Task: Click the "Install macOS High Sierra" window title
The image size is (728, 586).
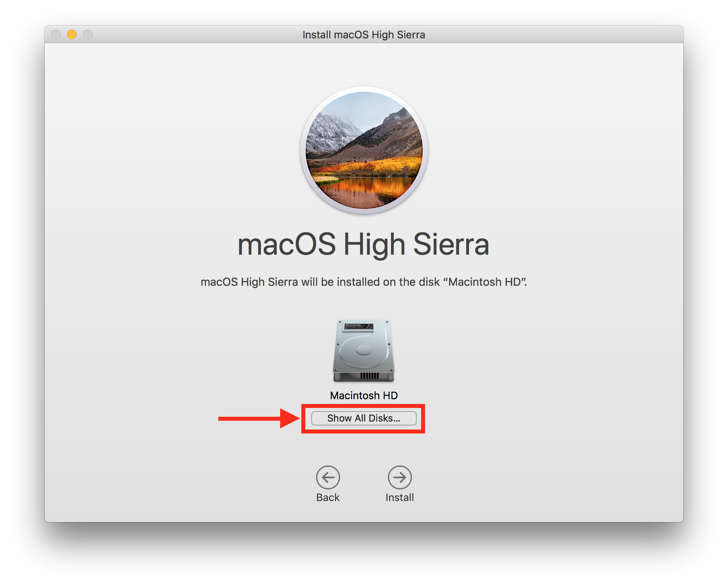Action: pos(364,35)
